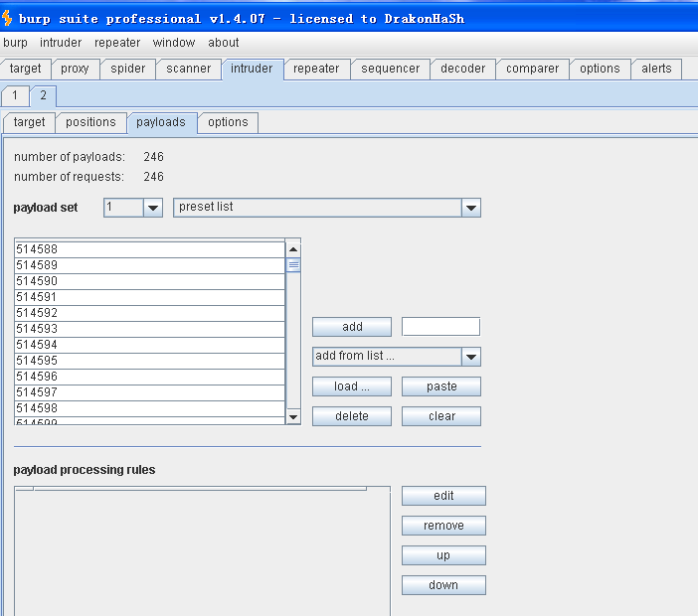Switch to the sequencer tab
The width and height of the screenshot is (698, 616).
pyautogui.click(x=390, y=69)
